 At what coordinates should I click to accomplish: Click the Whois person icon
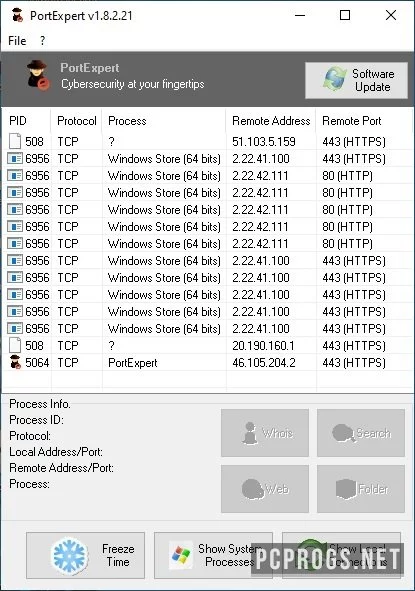(x=250, y=433)
